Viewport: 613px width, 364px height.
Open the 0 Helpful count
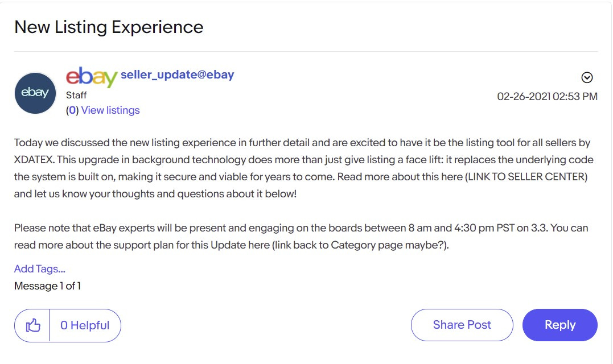85,325
